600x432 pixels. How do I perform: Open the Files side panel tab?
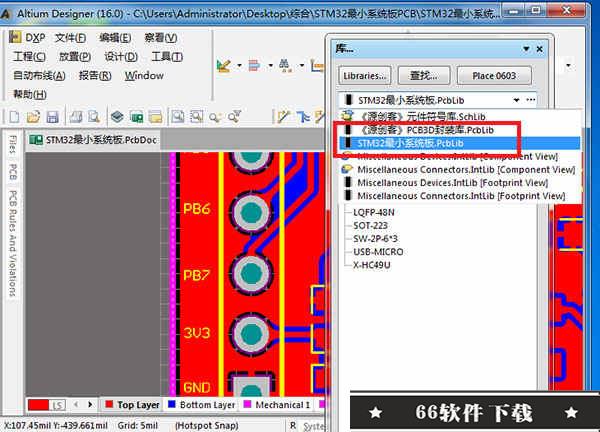point(12,144)
